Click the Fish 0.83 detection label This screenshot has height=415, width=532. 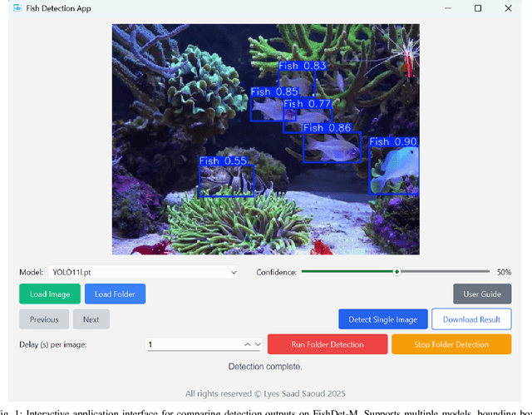303,66
